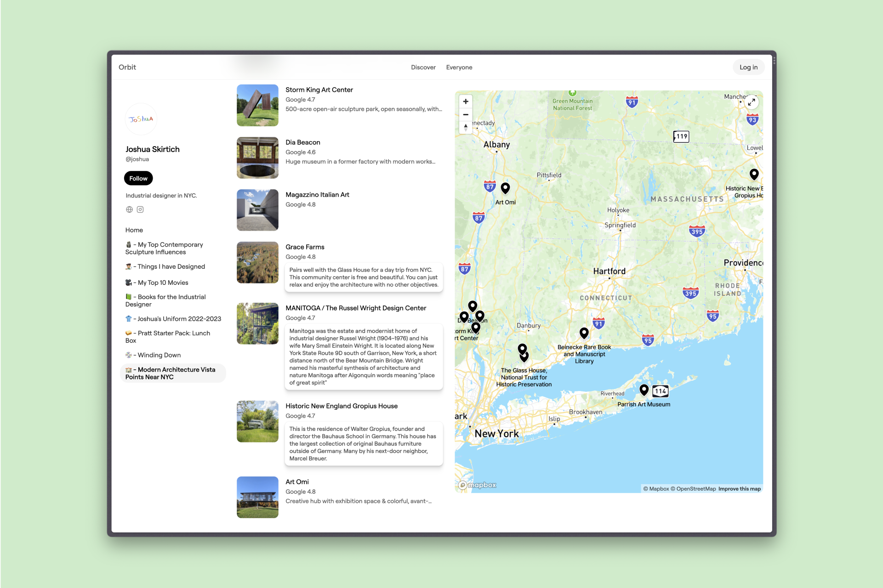Click the MANITOGA description note
Viewport: 883px width, 588px height.
(364, 357)
